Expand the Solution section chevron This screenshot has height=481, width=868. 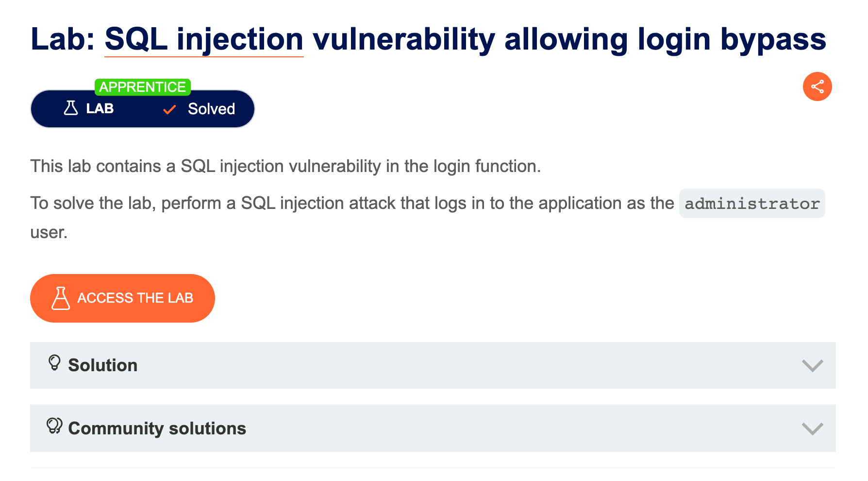812,365
